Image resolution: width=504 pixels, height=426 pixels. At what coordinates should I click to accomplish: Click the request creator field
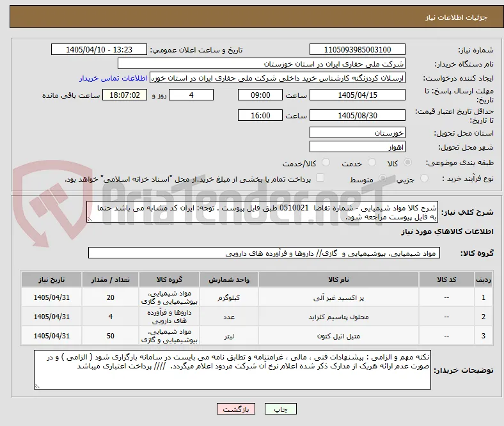[x=278, y=78]
